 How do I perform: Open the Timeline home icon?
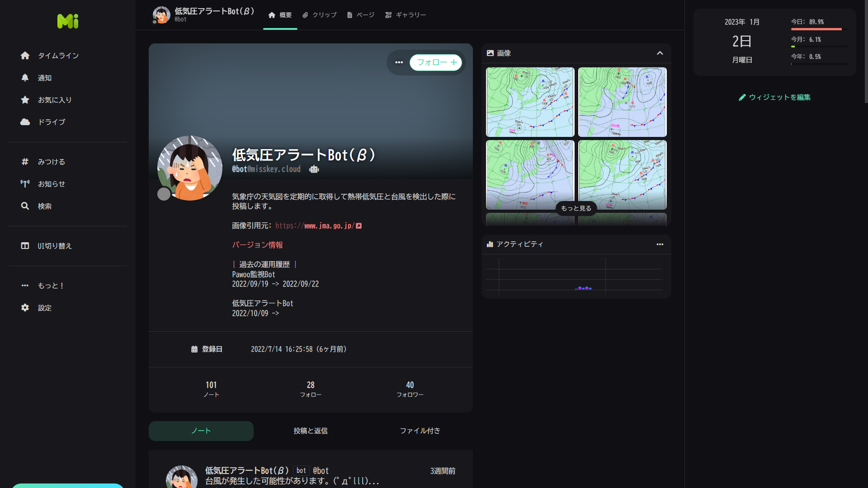25,56
